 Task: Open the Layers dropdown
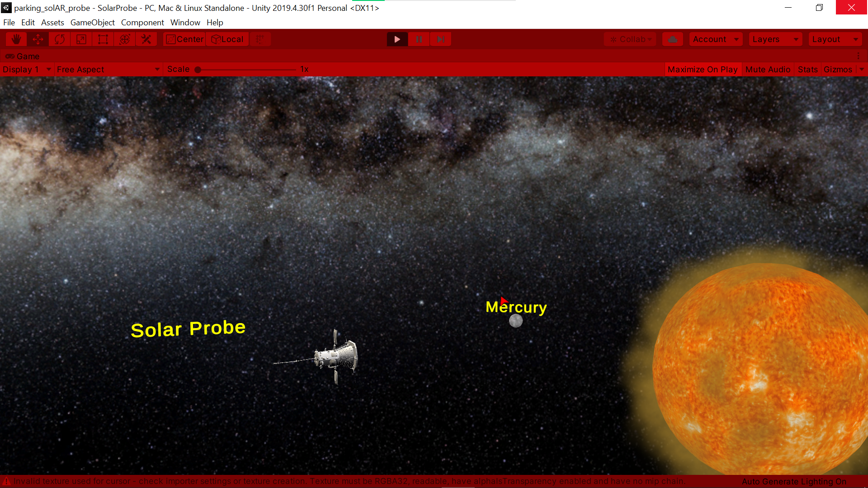[x=775, y=39]
